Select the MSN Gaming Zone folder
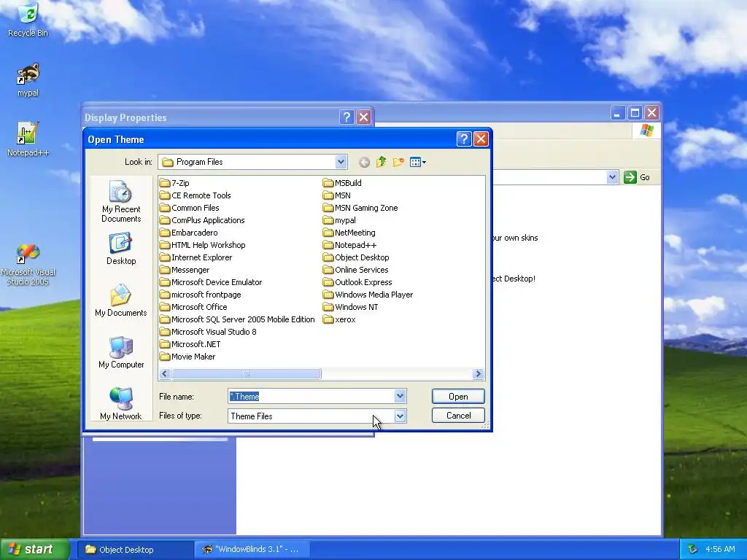Image resolution: width=747 pixels, height=560 pixels. 360,208
